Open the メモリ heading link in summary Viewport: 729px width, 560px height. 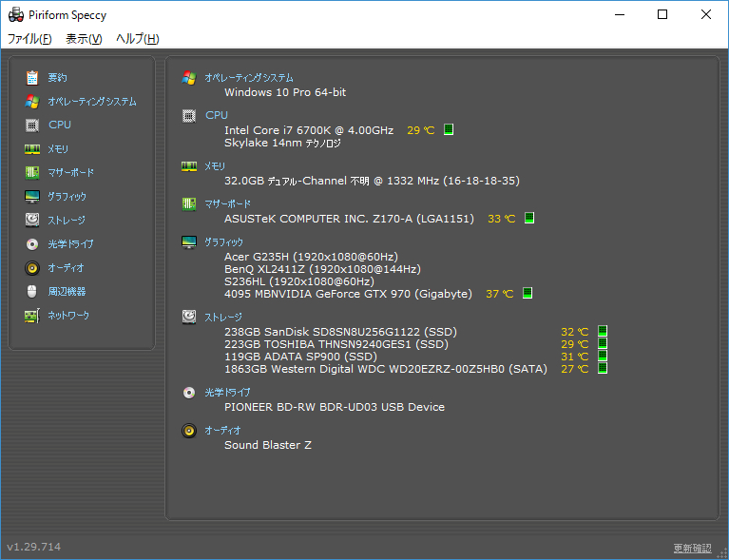215,166
